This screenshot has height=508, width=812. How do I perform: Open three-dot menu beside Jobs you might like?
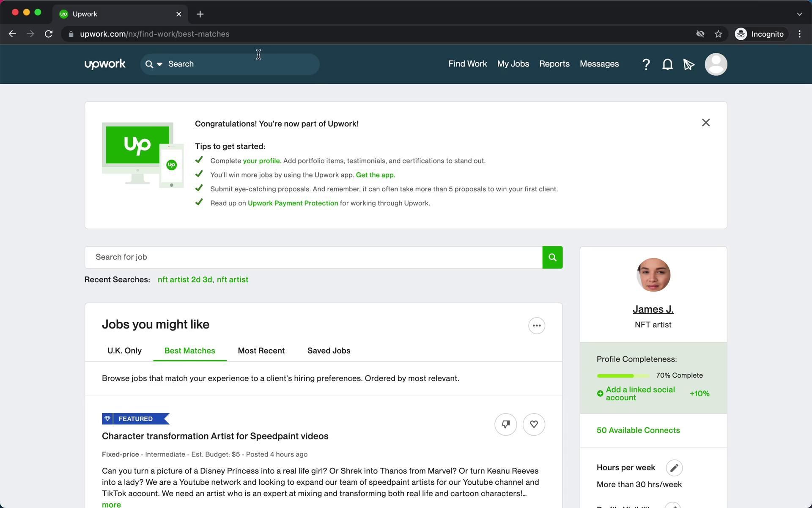[x=536, y=326]
